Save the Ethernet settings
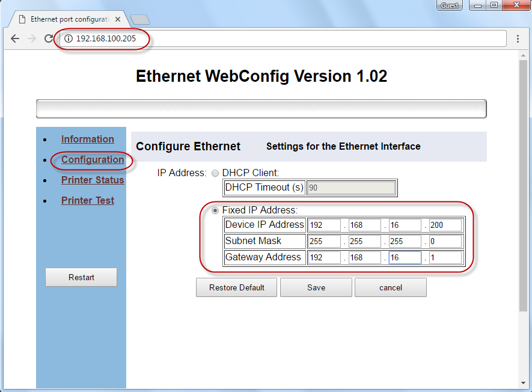This screenshot has width=532, height=392. click(x=316, y=287)
